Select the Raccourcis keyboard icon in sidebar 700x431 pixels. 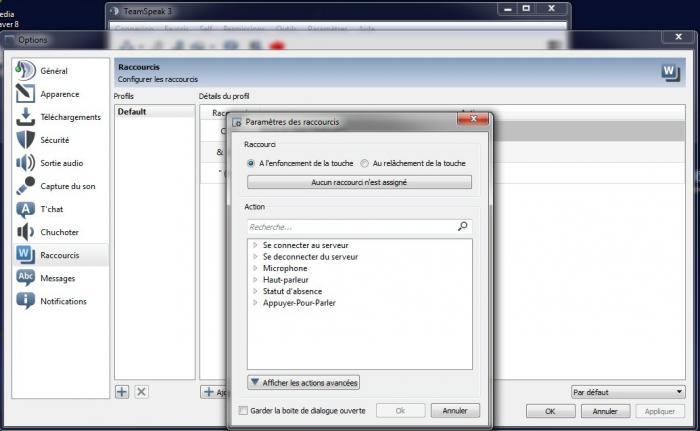25,255
